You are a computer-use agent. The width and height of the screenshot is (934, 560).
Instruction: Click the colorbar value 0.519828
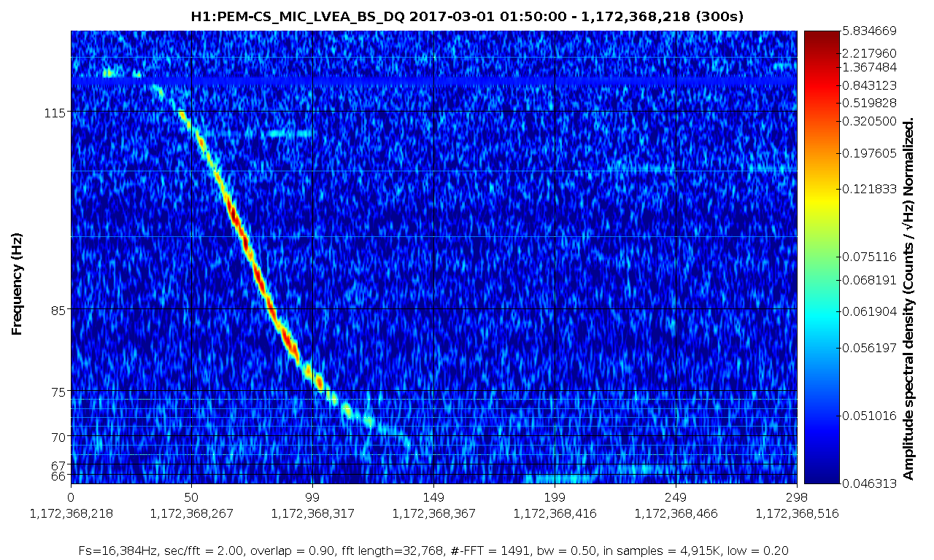coord(868,102)
